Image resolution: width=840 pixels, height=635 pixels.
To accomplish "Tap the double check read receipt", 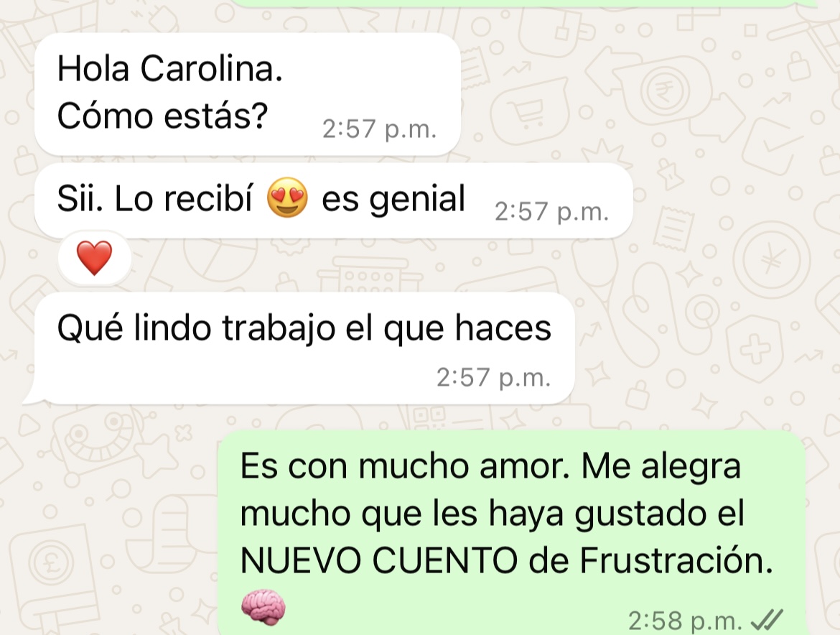I will 767,620.
